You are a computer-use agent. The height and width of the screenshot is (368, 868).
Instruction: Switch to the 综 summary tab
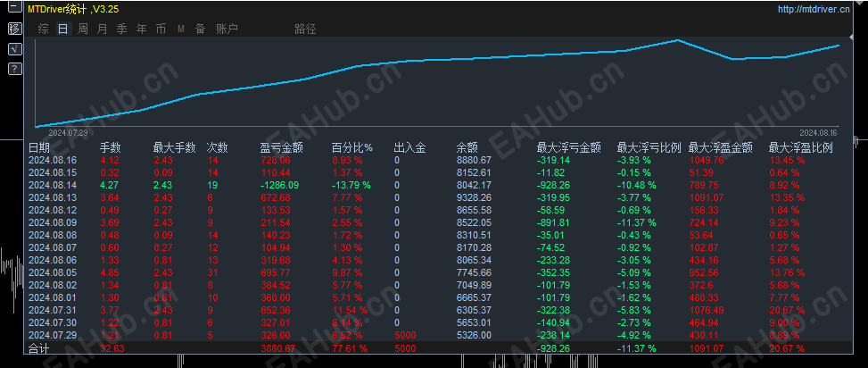[x=43, y=29]
